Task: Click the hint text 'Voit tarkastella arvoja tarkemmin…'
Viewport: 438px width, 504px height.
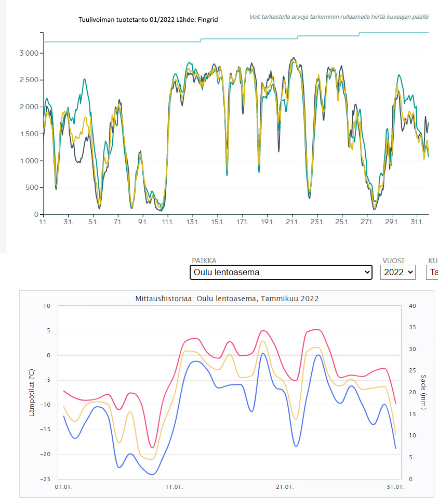Action: tap(339, 17)
